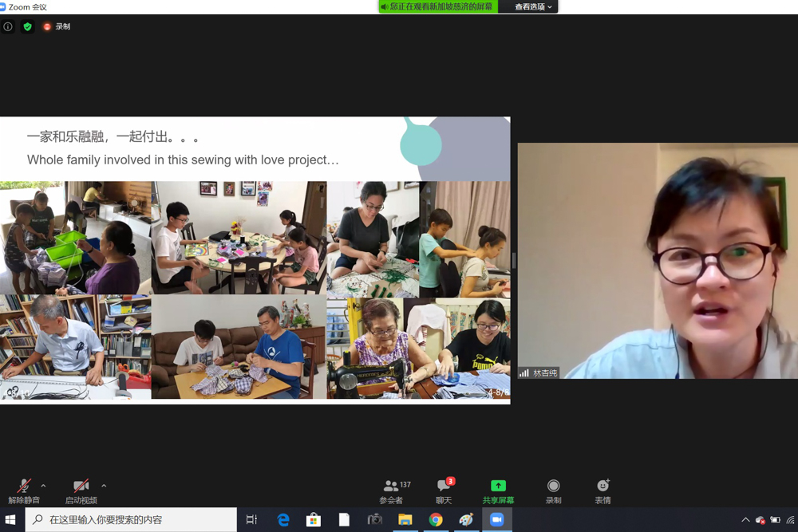
Task: Click the green share screen button (共享屏幕)
Action: coord(498,491)
